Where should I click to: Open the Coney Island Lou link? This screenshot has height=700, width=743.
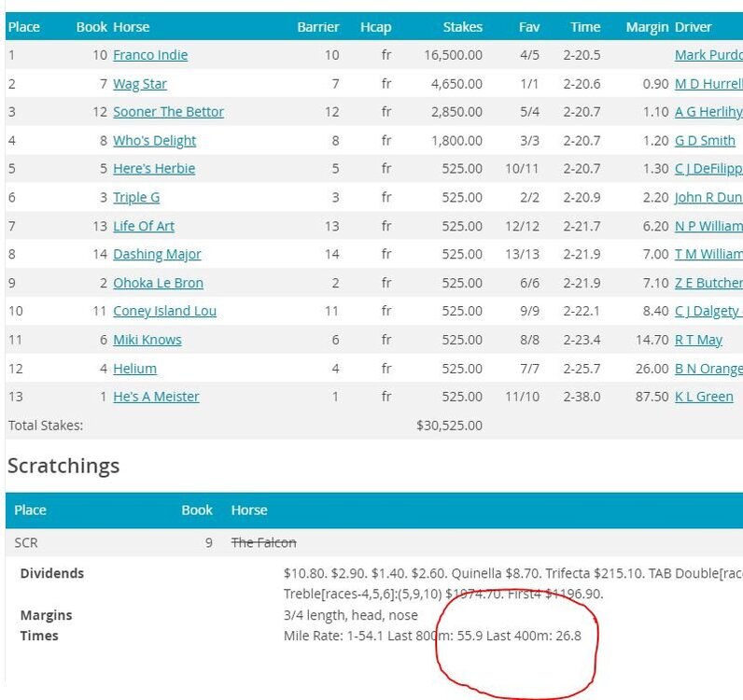[x=164, y=311]
